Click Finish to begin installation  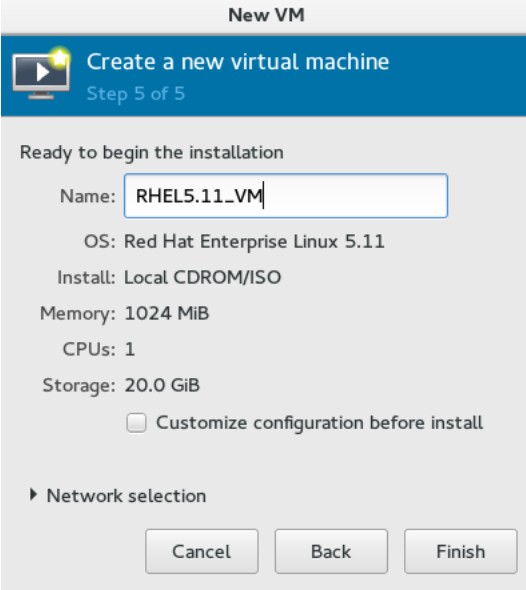coord(461,552)
